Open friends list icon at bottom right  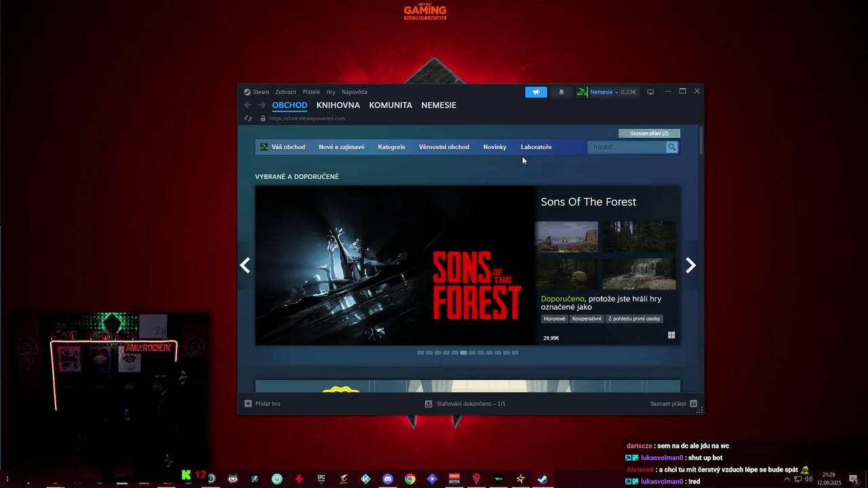click(693, 404)
